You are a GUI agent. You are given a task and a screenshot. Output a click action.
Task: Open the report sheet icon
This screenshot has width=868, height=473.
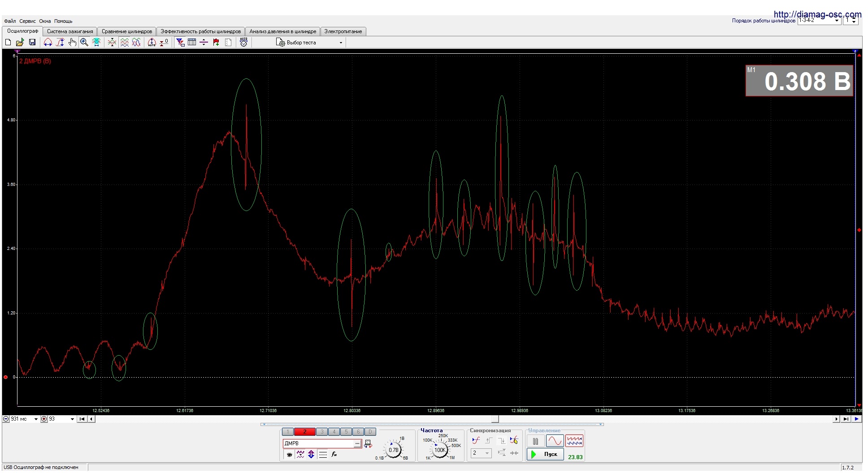(x=228, y=42)
